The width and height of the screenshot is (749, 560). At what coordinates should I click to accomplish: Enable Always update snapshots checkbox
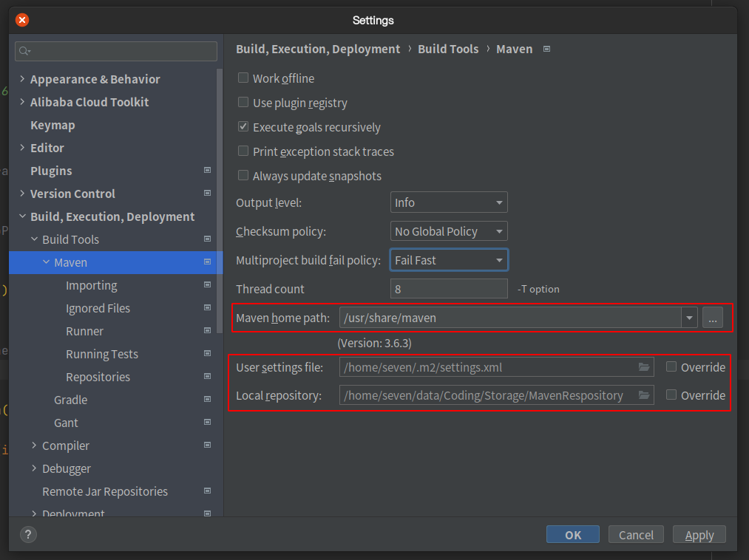pyautogui.click(x=243, y=175)
